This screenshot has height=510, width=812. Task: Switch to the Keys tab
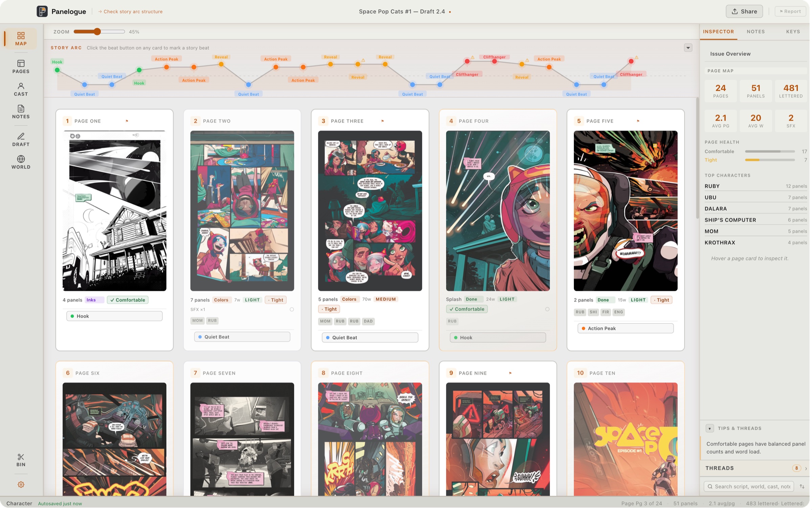coord(795,31)
